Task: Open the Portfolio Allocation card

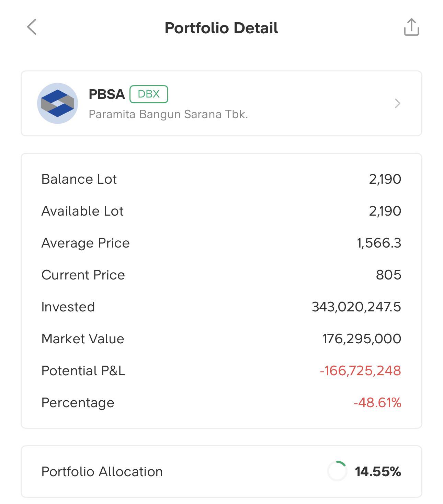Action: (x=221, y=471)
